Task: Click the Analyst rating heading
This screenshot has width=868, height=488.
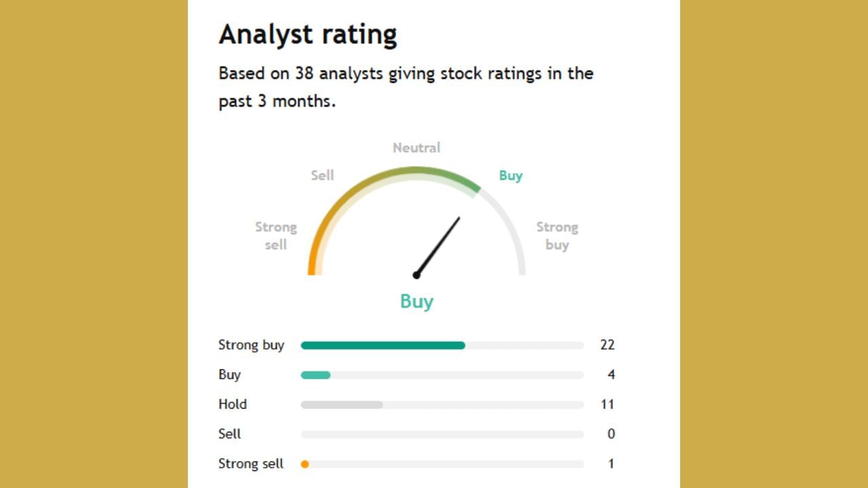Action: click(308, 34)
